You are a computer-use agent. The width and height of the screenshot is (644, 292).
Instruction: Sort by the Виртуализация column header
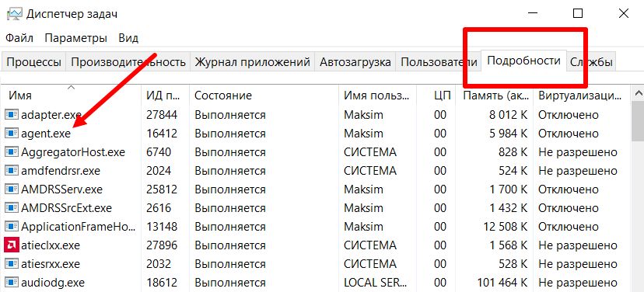coord(581,96)
